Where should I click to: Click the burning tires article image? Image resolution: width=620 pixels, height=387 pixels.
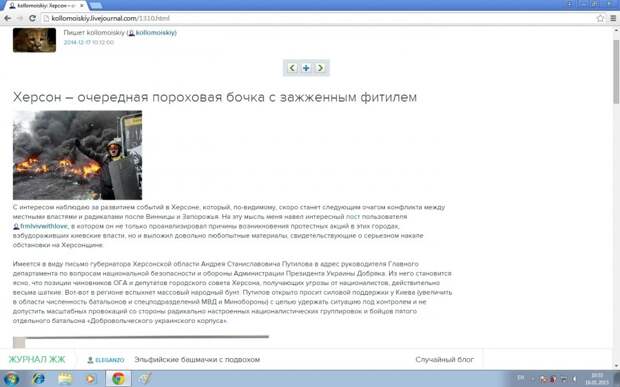(78, 155)
